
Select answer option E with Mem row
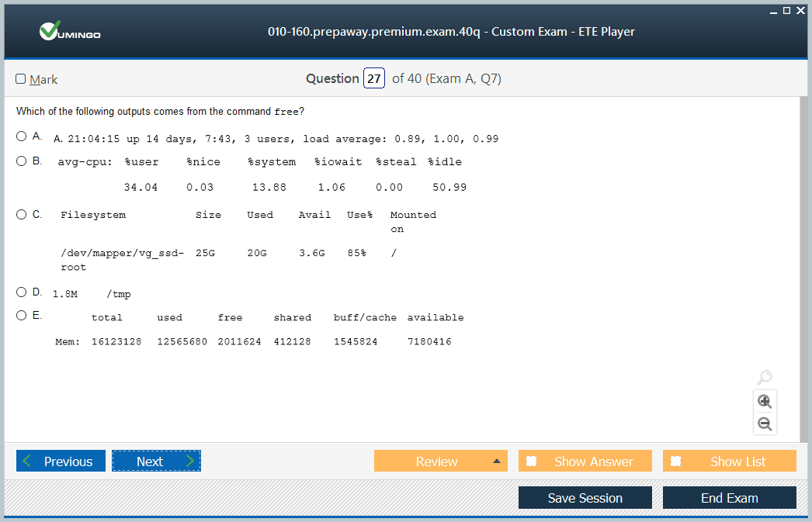click(21, 316)
